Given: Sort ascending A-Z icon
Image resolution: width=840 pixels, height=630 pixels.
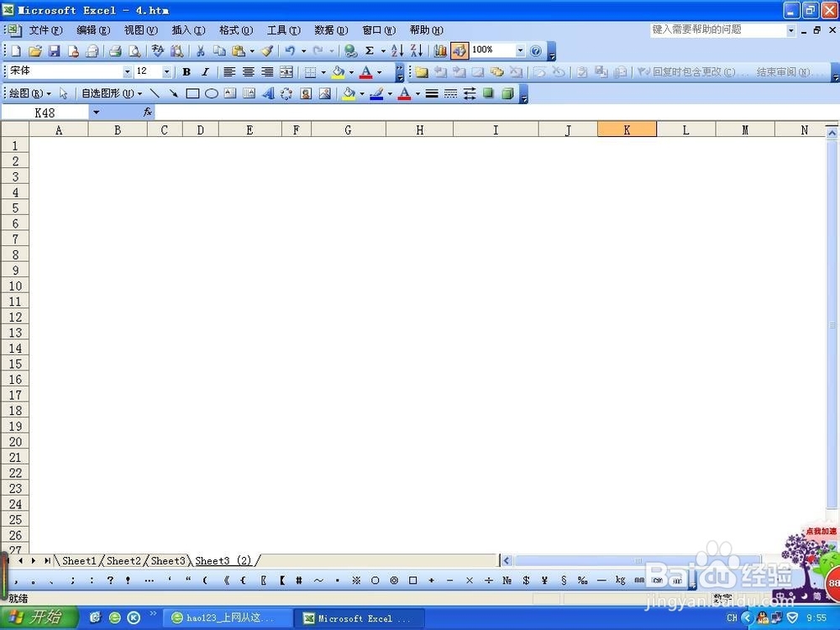Looking at the screenshot, I should tap(397, 51).
